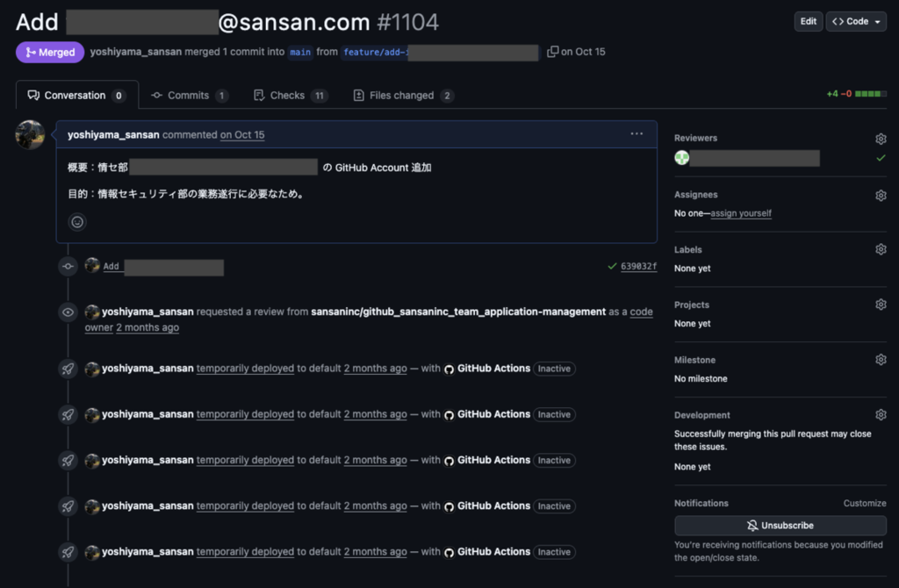Click the eye review-request timeline icon
The height and width of the screenshot is (588, 899).
point(68,312)
